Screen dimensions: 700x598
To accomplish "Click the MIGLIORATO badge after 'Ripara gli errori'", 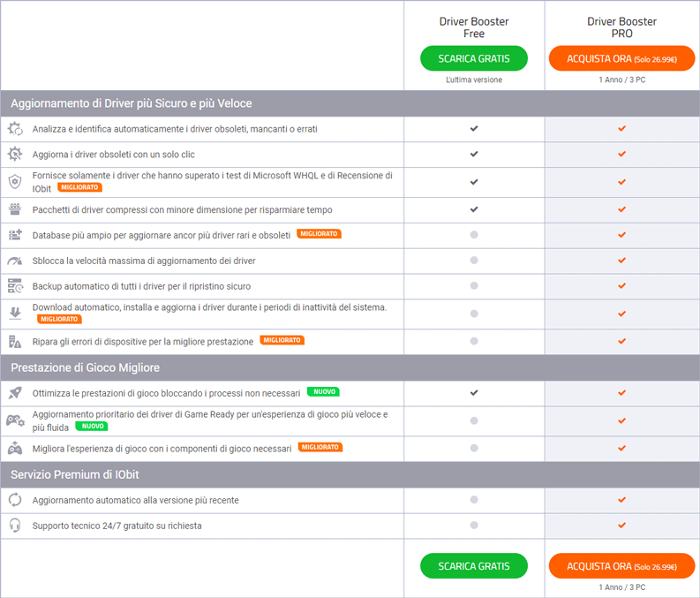I will (282, 340).
